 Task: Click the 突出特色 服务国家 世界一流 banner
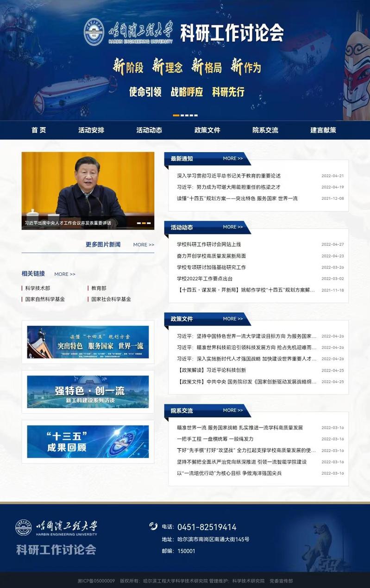(x=88, y=342)
